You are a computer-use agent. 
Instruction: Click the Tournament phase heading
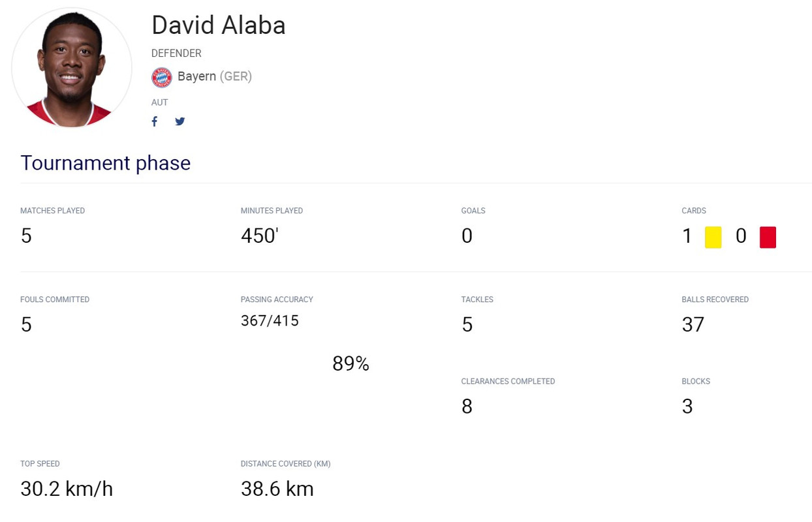tap(105, 162)
